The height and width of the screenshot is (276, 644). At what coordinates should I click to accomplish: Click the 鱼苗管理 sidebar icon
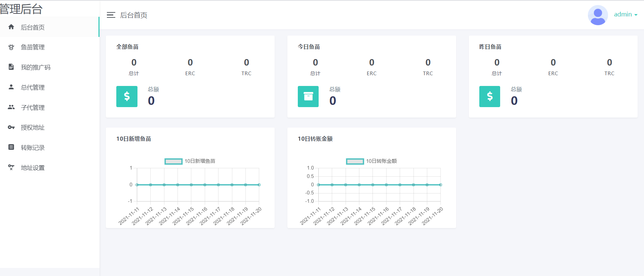pyautogui.click(x=11, y=47)
